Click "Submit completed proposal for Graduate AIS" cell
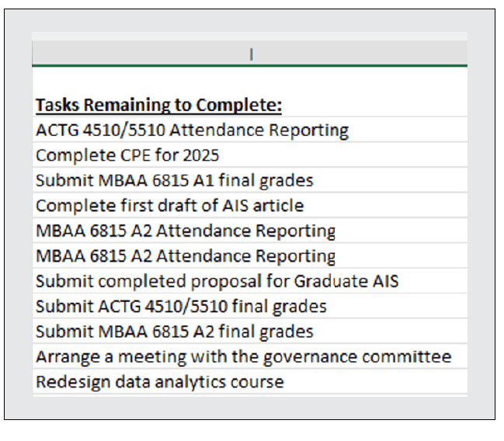Image resolution: width=504 pixels, height=441 pixels. click(x=217, y=281)
